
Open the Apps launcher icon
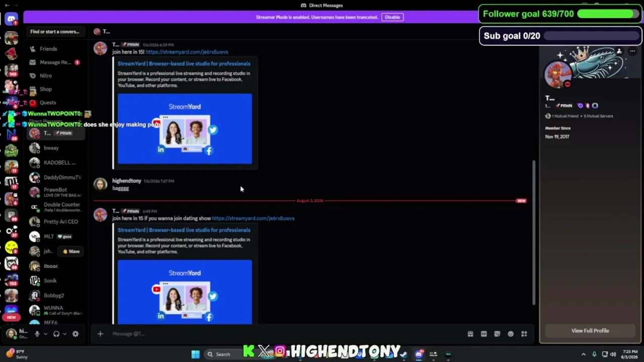click(x=524, y=334)
